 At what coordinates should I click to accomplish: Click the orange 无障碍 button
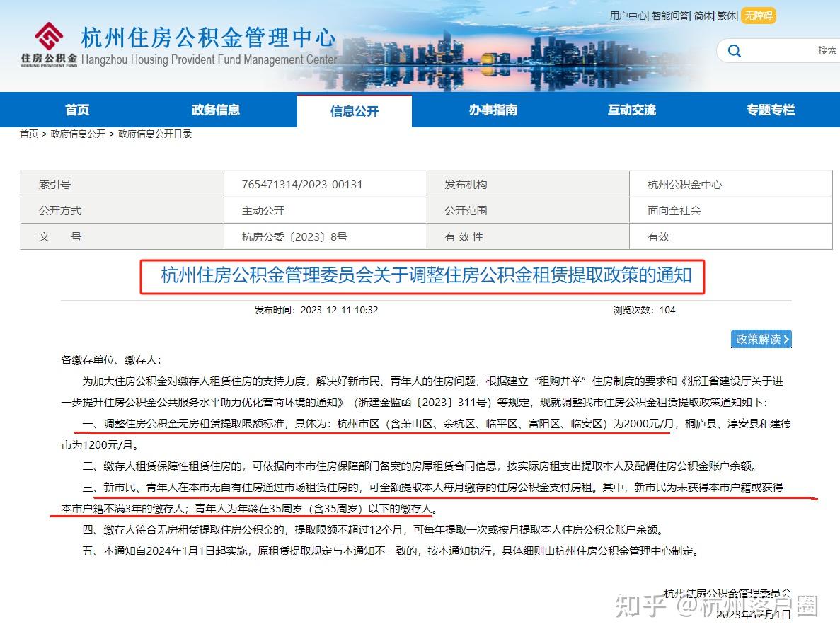(758, 16)
